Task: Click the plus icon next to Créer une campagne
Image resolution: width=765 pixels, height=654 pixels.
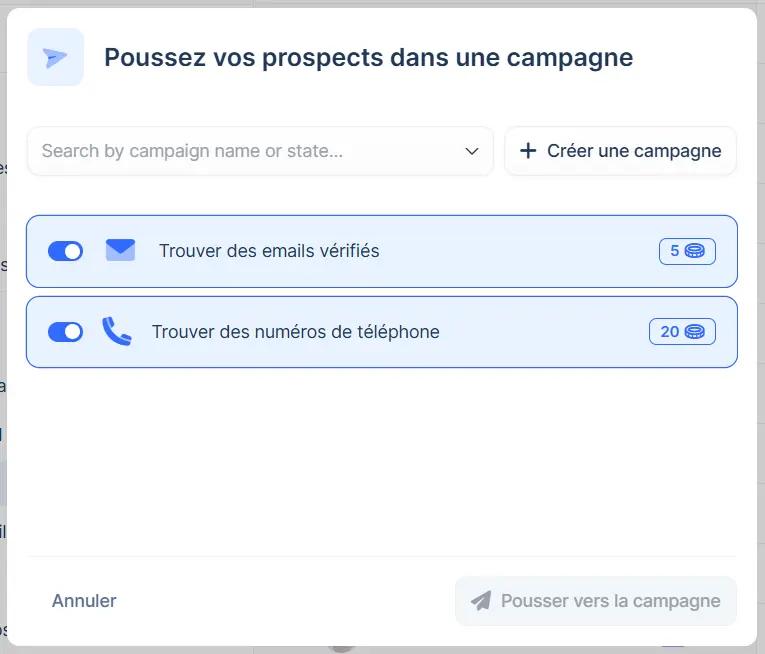Action: coord(528,151)
